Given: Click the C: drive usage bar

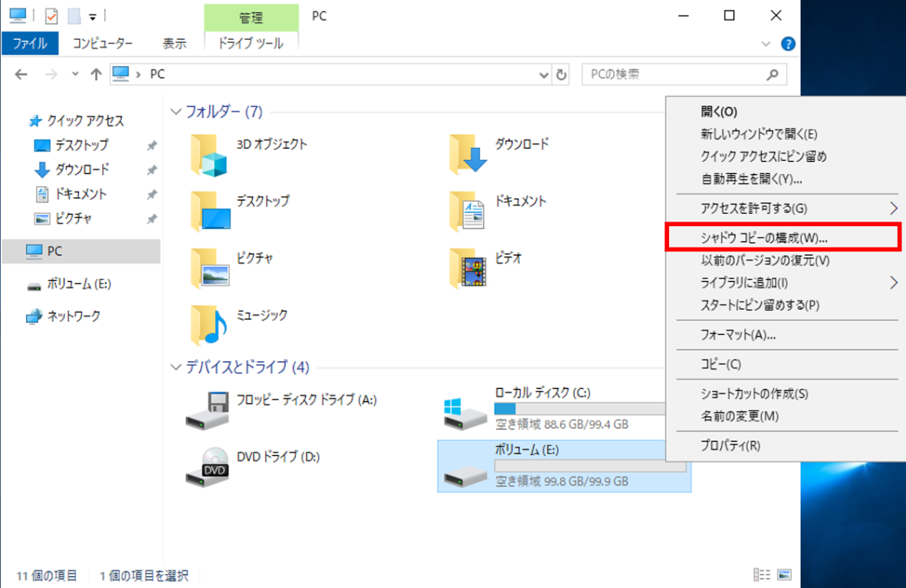Looking at the screenshot, I should [579, 409].
